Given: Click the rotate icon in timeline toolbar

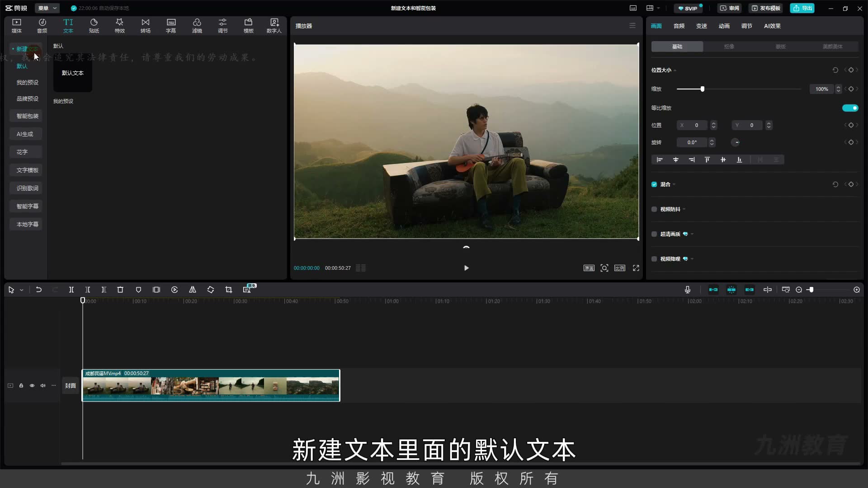Looking at the screenshot, I should pos(211,290).
